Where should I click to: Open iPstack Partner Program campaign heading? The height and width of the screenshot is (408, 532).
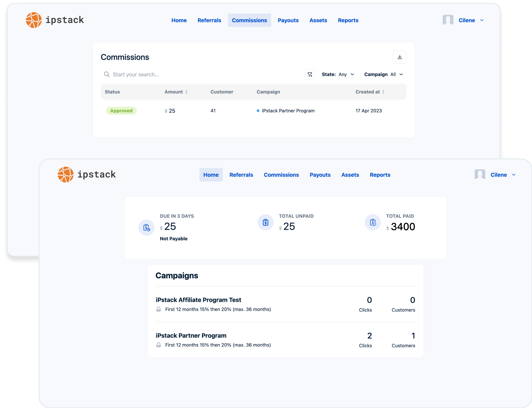click(x=191, y=336)
